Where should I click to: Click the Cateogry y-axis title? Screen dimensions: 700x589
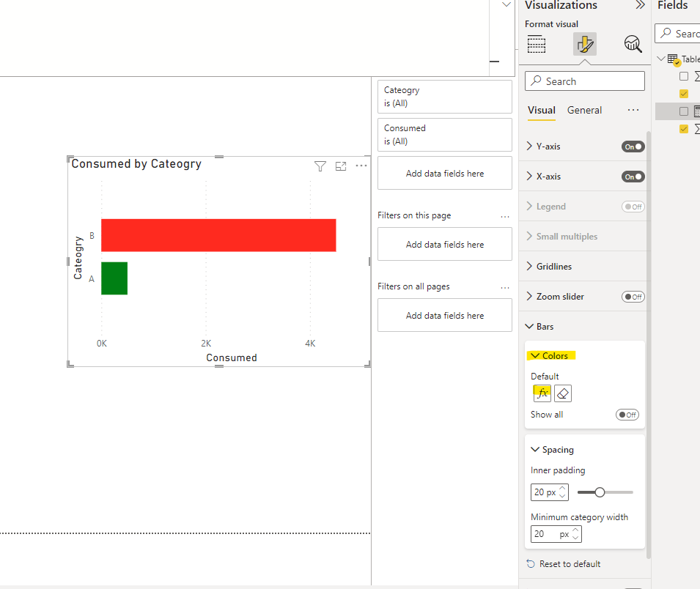tap(78, 258)
